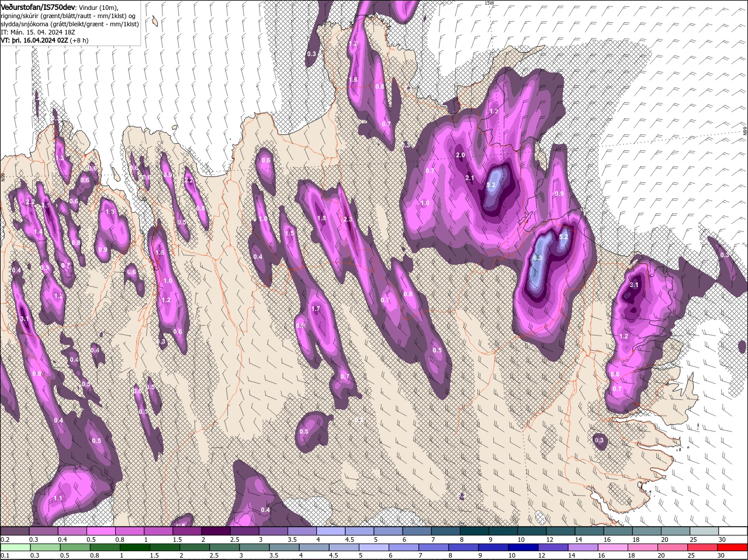Click the 6.3 precipitation maximum label
The height and width of the screenshot is (560, 748).
click(x=538, y=258)
